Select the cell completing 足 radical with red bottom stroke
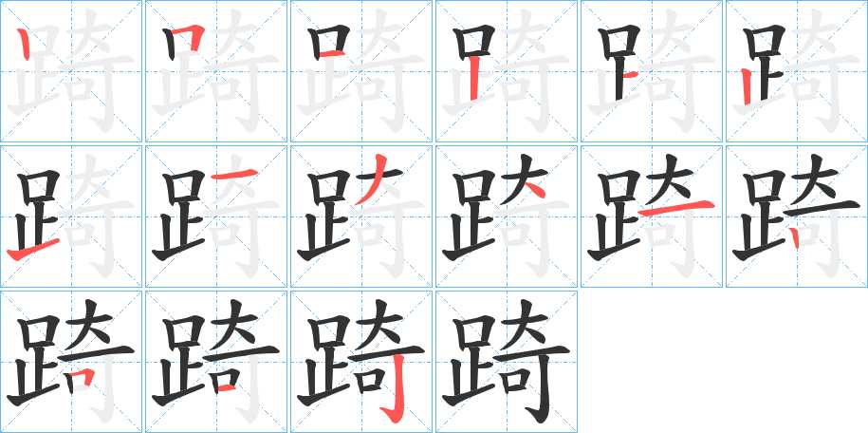The image size is (868, 433). [x=71, y=216]
